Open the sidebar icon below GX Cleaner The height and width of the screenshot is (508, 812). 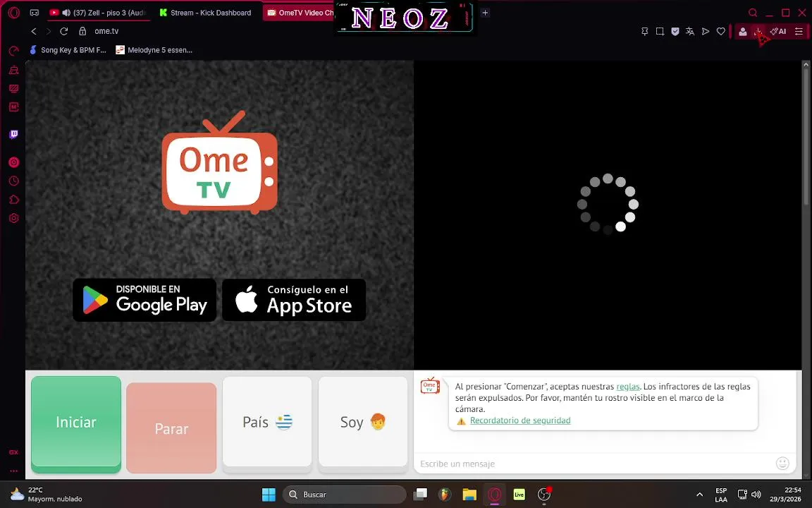click(14, 89)
